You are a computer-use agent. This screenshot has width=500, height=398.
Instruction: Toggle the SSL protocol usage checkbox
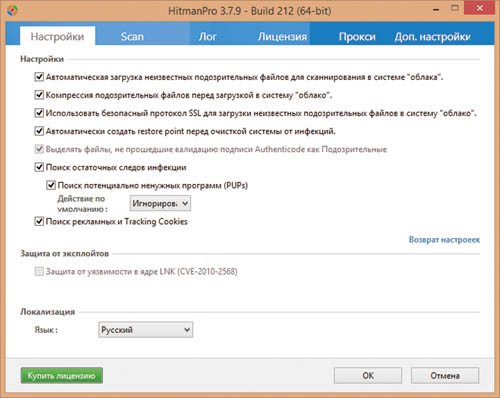(39, 113)
